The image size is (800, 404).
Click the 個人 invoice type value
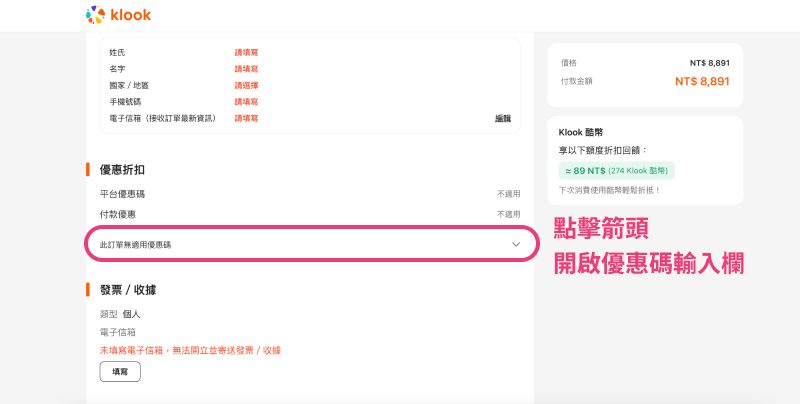click(131, 314)
